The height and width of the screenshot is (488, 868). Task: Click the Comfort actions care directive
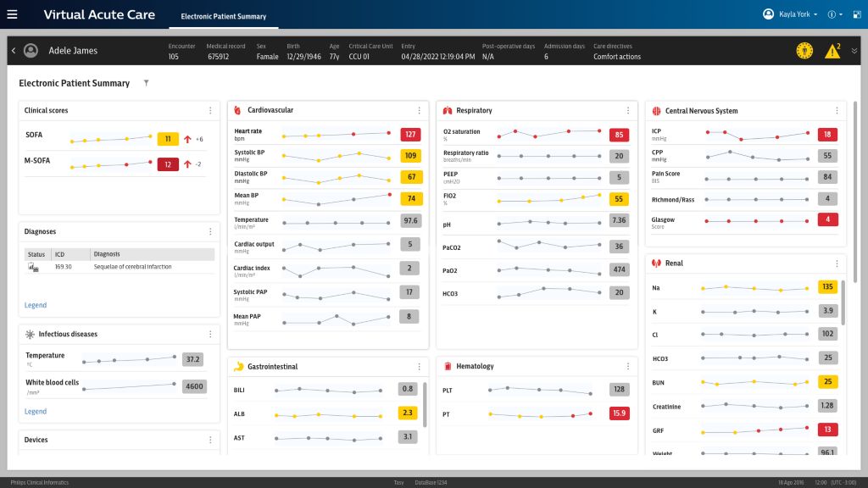click(617, 57)
